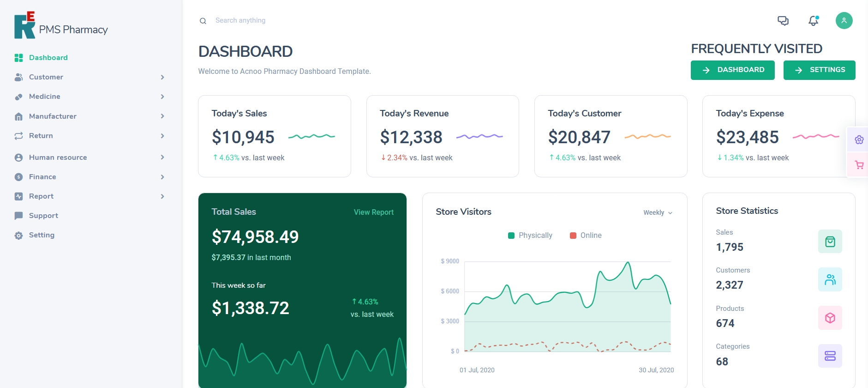Click the Today's Sales green sparkline
The image size is (868, 388).
[311, 136]
